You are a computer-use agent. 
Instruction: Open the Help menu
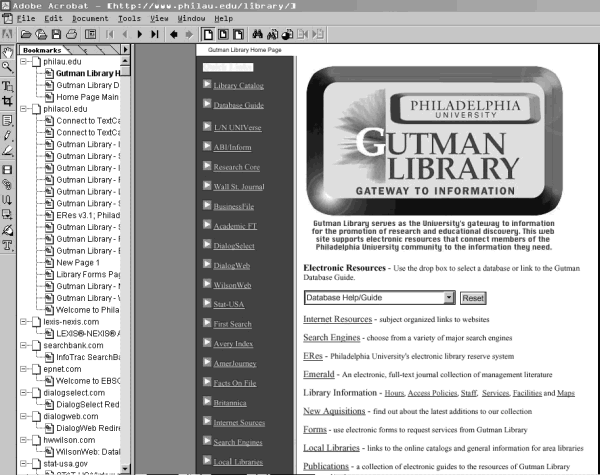223,18
